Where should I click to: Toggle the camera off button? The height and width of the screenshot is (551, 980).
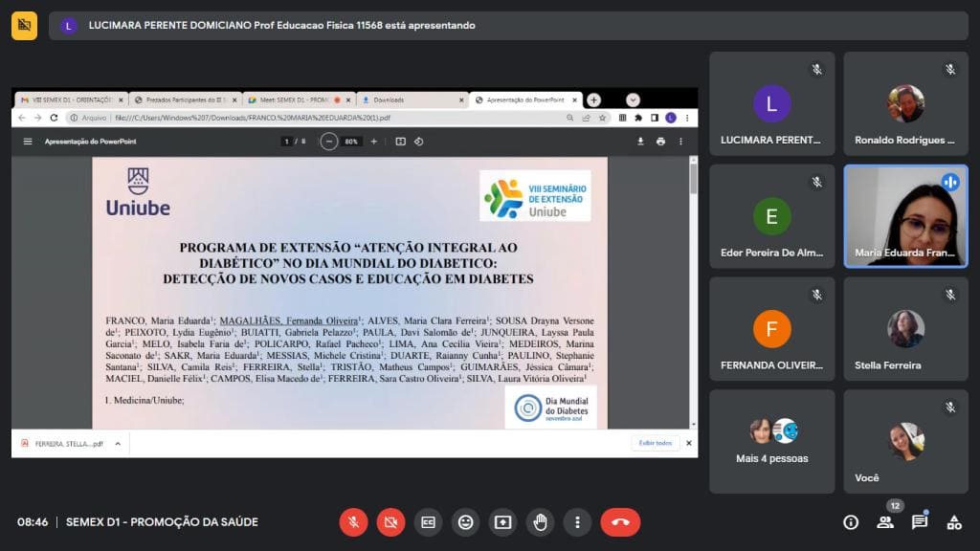click(x=390, y=522)
